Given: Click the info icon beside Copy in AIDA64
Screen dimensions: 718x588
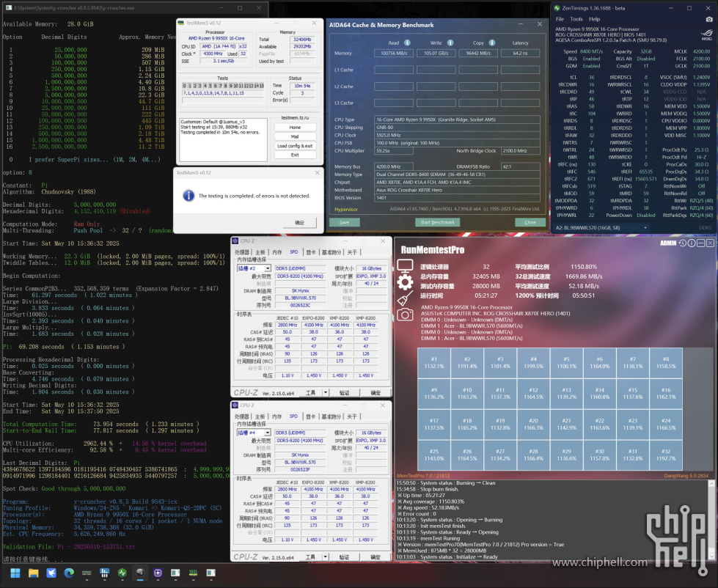Looking at the screenshot, I should click(x=492, y=43).
